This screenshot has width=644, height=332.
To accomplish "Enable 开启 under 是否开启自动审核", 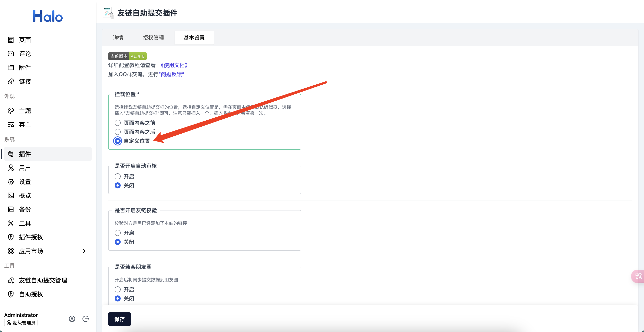I will click(117, 176).
